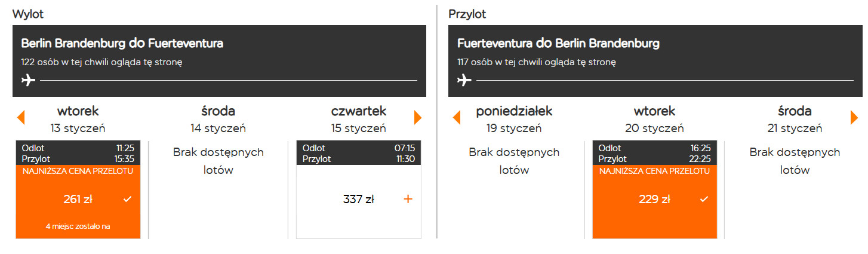The image size is (868, 254).
Task: Select the czwartek 15 styczeń date
Action: point(358,119)
